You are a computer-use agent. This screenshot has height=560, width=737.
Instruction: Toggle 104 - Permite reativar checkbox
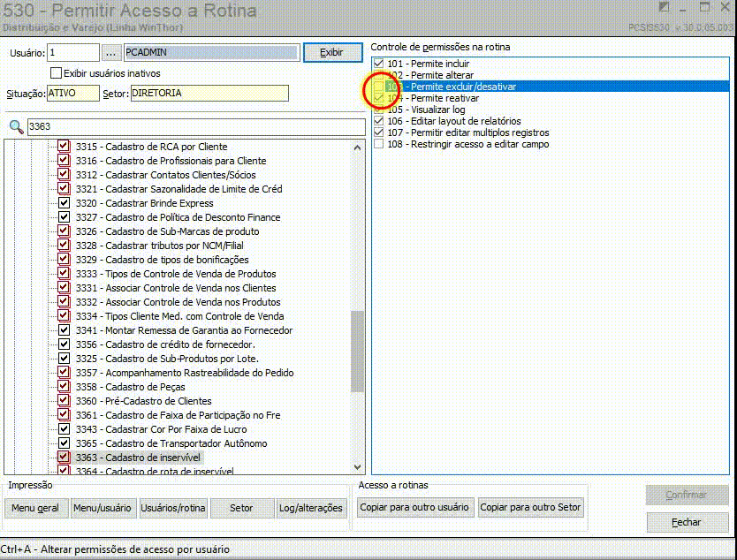379,98
